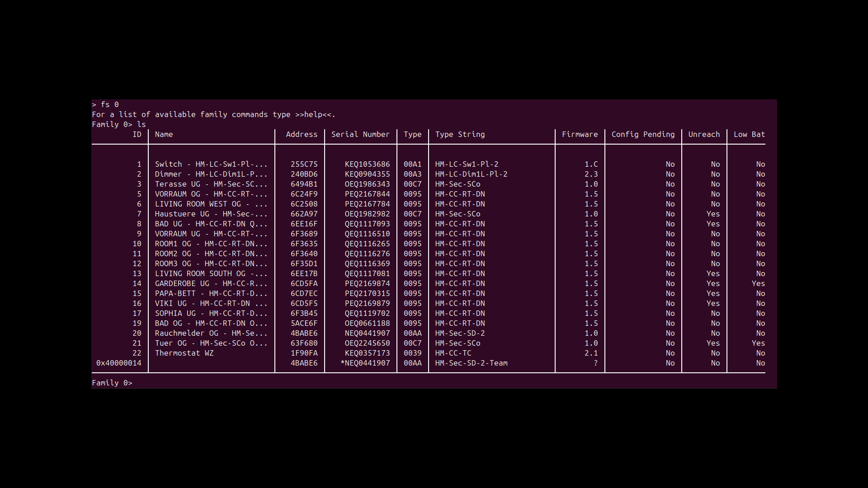This screenshot has width=868, height=488.
Task: Click the name 'Tuer OG - HM-Sec-SCo O...'
Action: click(x=211, y=343)
